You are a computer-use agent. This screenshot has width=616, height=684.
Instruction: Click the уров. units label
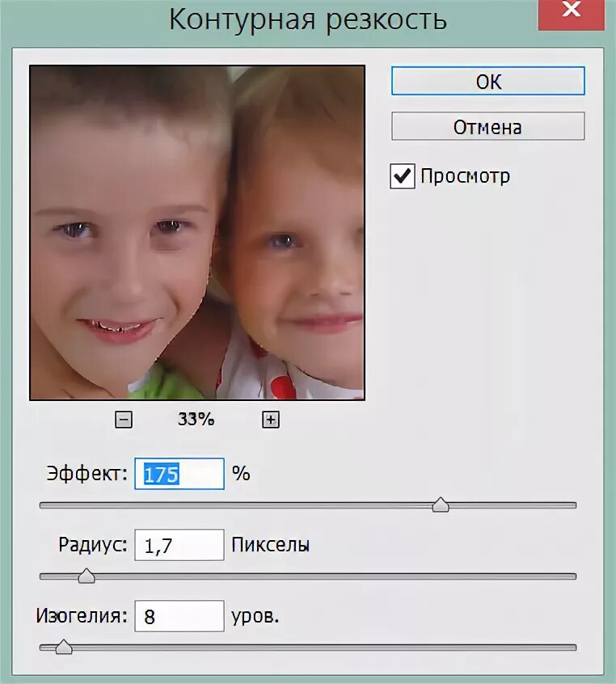[x=255, y=617]
